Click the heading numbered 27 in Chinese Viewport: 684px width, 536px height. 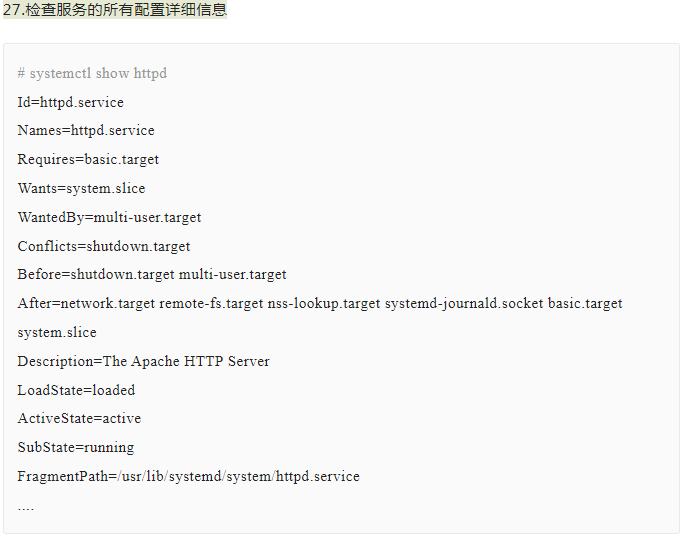115,11
